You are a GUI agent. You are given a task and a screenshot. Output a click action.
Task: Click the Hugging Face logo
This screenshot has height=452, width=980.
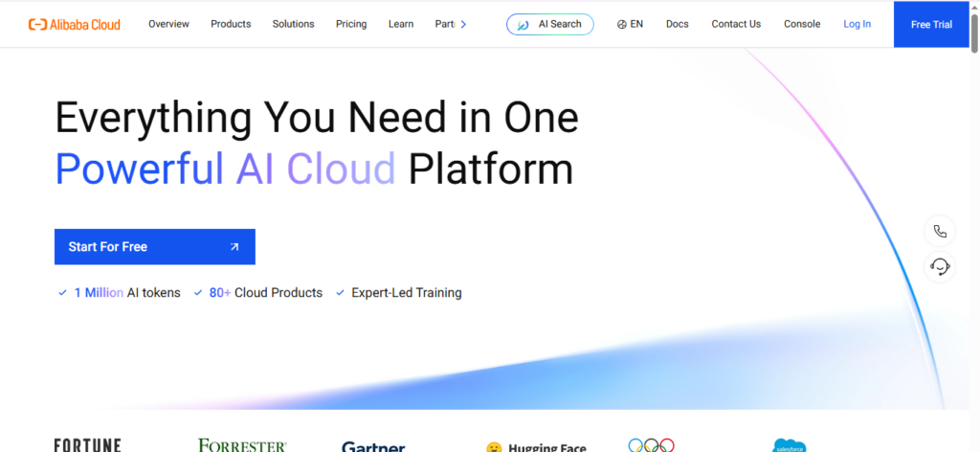(536, 447)
